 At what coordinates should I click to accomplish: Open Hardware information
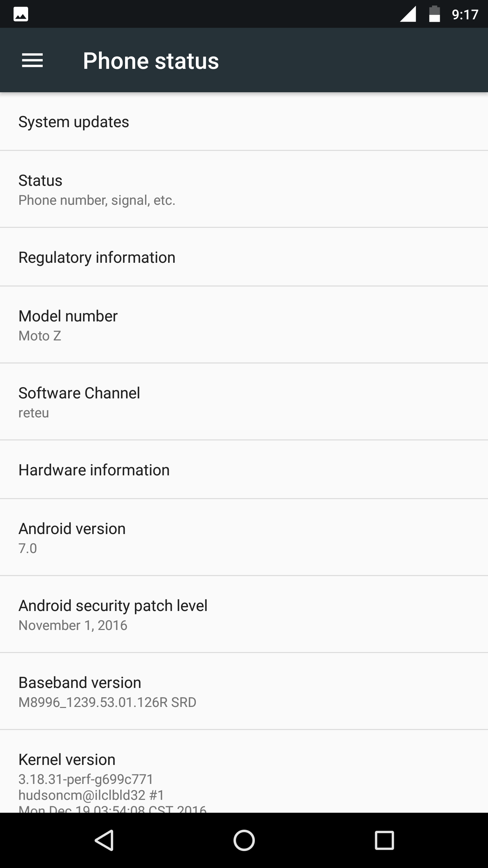244,470
